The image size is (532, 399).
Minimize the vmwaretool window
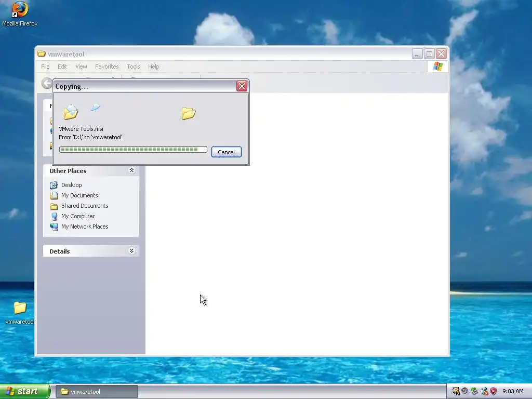[417, 54]
